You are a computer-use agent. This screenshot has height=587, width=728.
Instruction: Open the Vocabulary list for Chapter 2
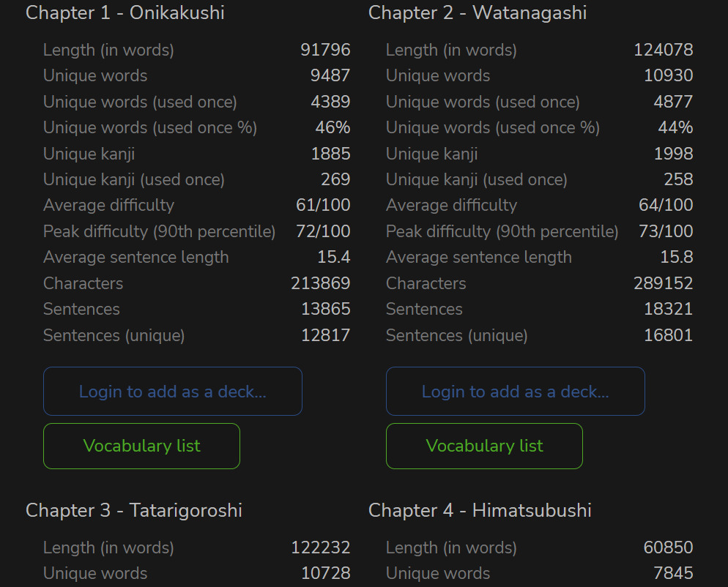pyautogui.click(x=484, y=446)
